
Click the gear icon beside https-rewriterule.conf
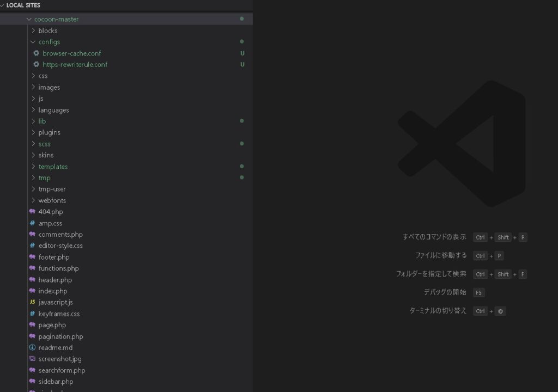tap(37, 64)
